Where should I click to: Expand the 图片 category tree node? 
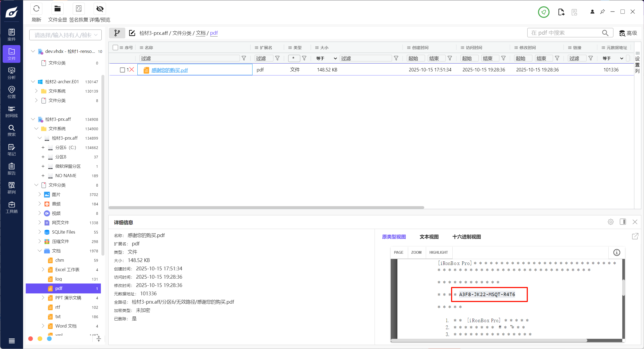click(39, 194)
